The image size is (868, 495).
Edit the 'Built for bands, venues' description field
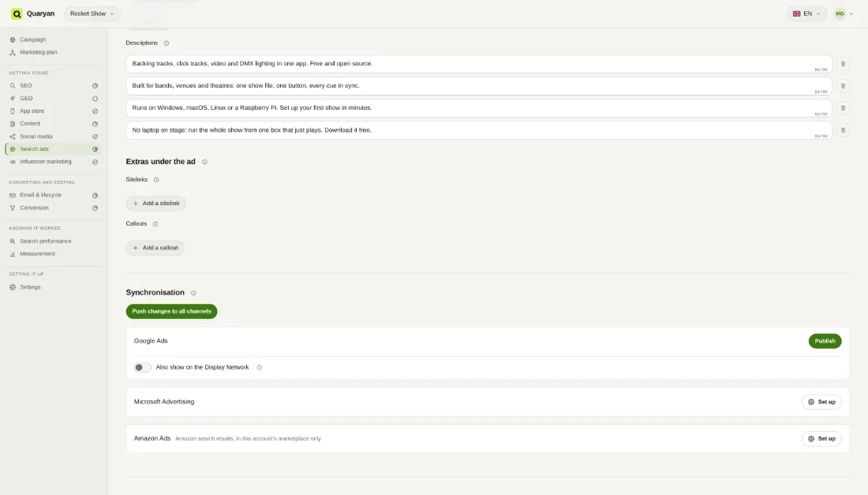point(479,86)
